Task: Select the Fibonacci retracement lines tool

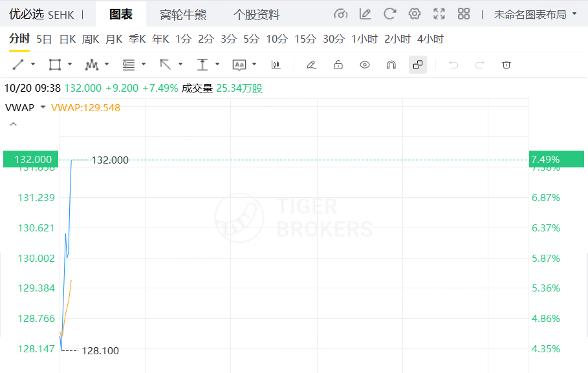Action: (129, 65)
